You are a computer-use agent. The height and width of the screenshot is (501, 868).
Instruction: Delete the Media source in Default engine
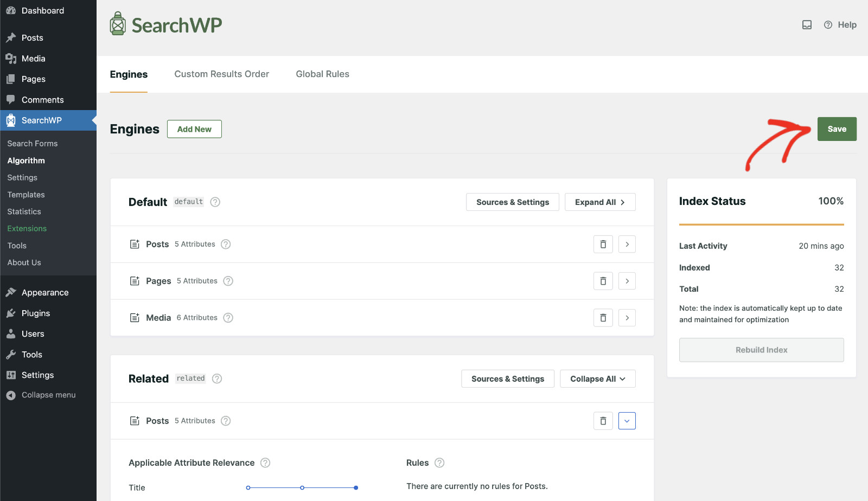point(603,318)
